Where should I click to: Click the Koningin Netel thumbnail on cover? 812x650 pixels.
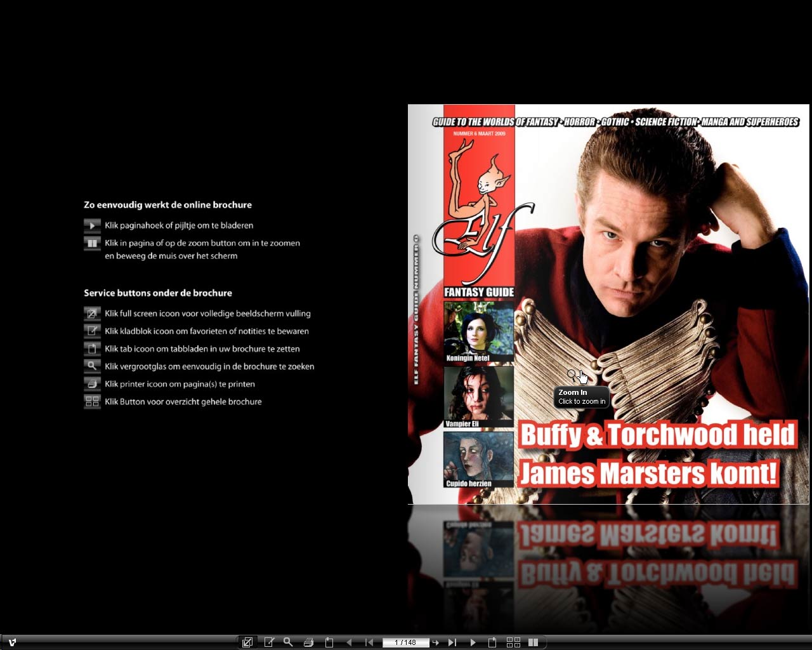478,332
